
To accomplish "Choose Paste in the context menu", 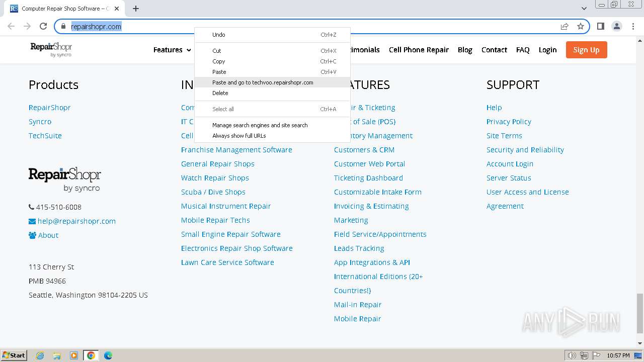I will coord(272,72).
